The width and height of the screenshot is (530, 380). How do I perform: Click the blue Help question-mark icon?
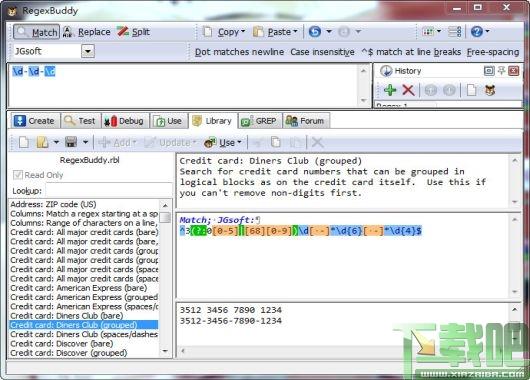(477, 32)
